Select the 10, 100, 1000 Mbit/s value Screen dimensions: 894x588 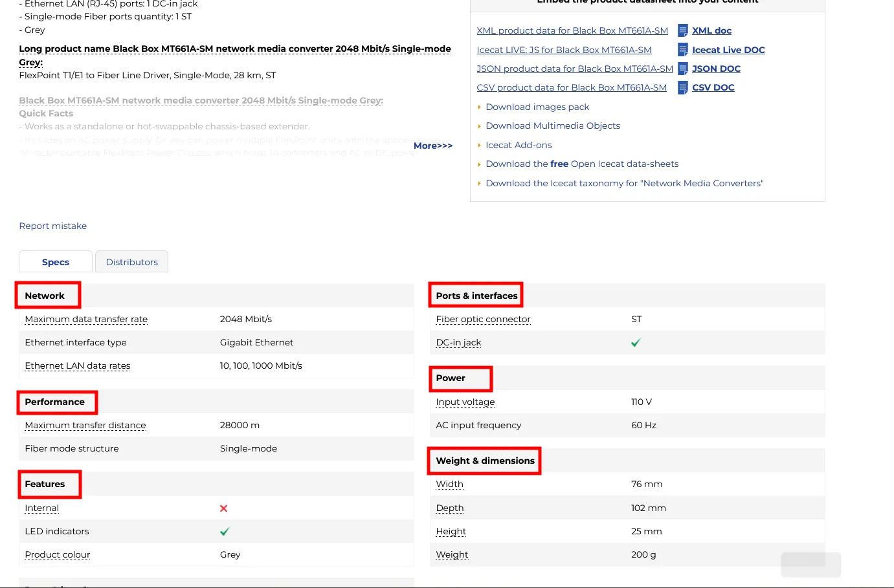pos(261,365)
